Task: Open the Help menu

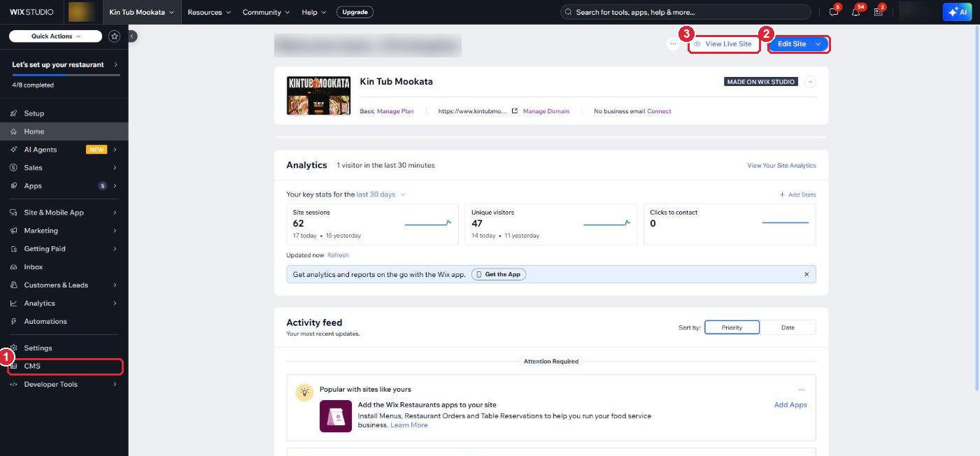Action: click(314, 12)
